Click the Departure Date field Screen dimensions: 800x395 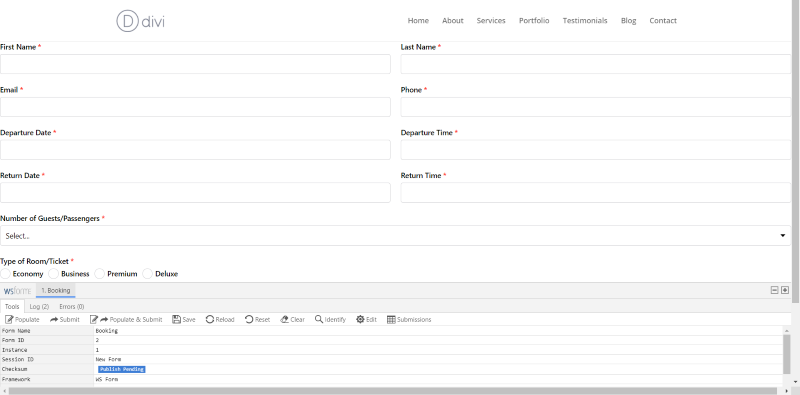coord(195,150)
